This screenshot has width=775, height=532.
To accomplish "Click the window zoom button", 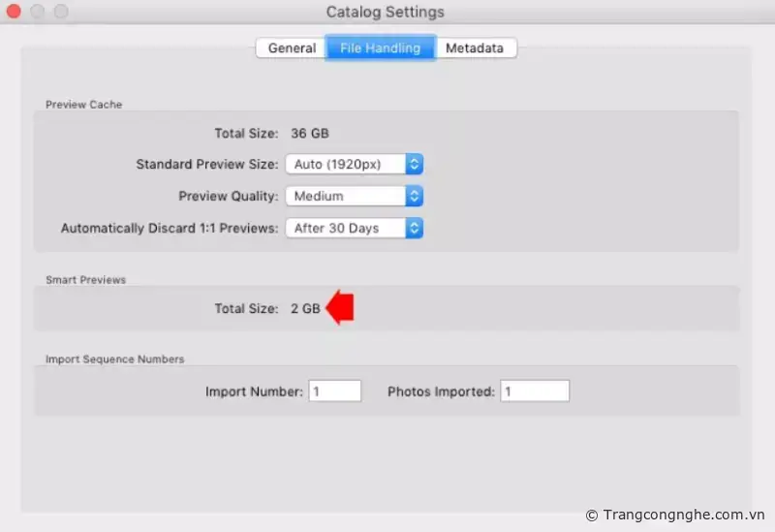I will pos(61,13).
